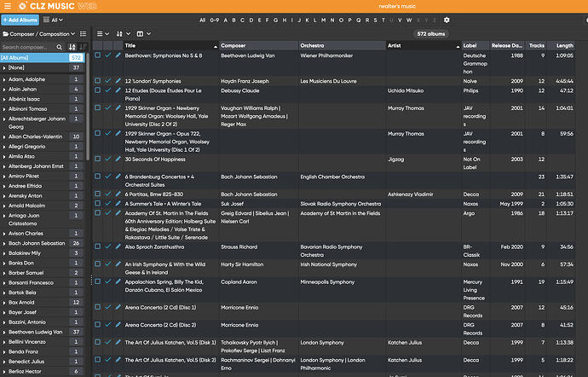Open the settings gear next to alphabet bar
Image resolution: width=588 pixels, height=377 pixels.
click(x=447, y=20)
